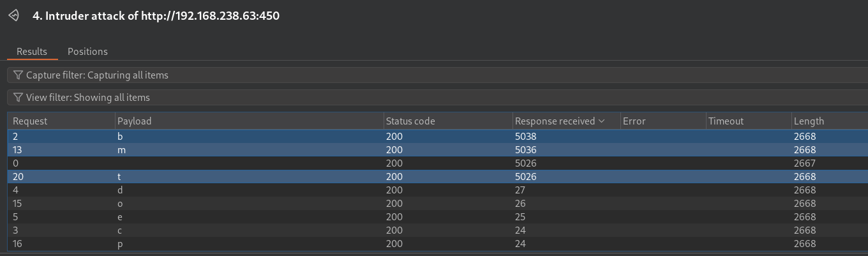Toggle Response received sort arrow
The height and width of the screenshot is (256, 868).
601,121
